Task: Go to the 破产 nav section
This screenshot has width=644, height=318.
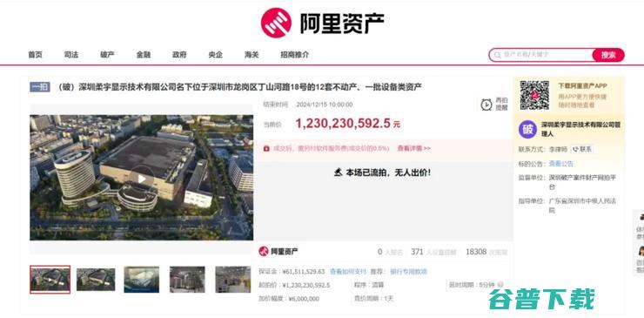Action: coord(107,55)
